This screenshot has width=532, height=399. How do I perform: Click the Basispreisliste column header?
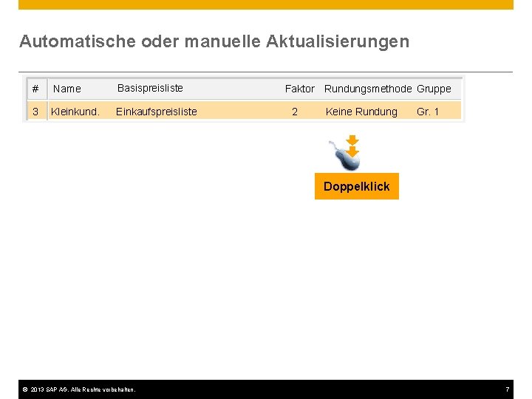tap(150, 88)
